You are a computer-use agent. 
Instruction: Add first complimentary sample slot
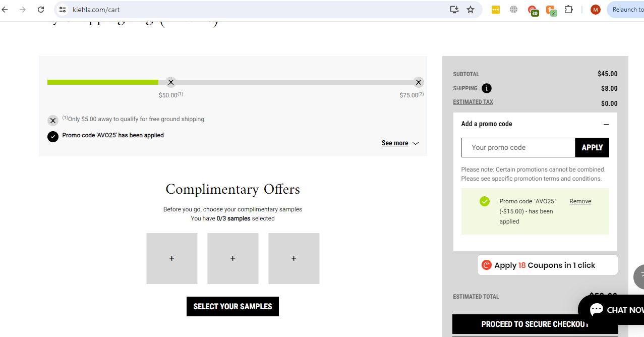click(172, 258)
